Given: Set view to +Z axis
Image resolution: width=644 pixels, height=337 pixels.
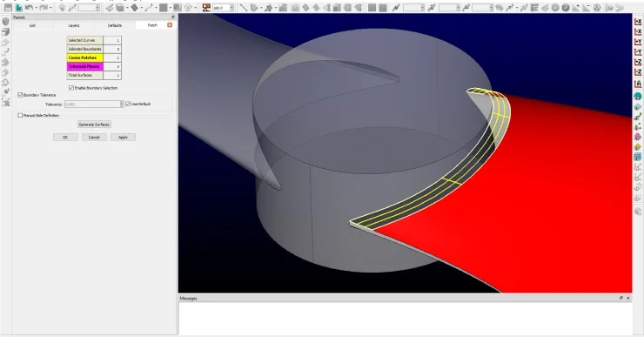Looking at the screenshot, I should tap(638, 62).
